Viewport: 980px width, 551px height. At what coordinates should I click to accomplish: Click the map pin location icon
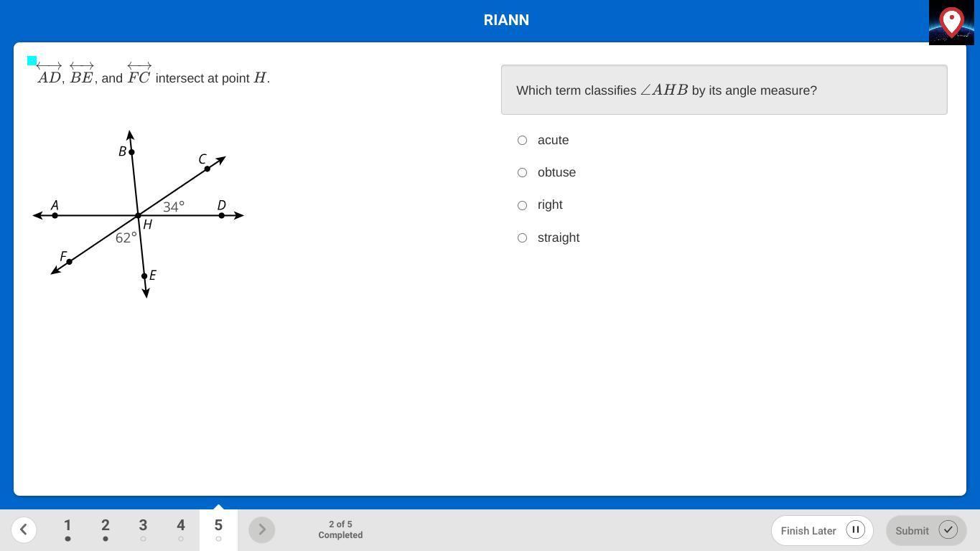pos(951,22)
